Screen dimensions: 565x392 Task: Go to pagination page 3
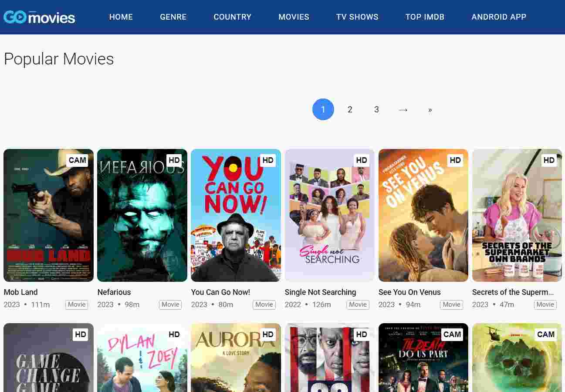[x=376, y=109]
